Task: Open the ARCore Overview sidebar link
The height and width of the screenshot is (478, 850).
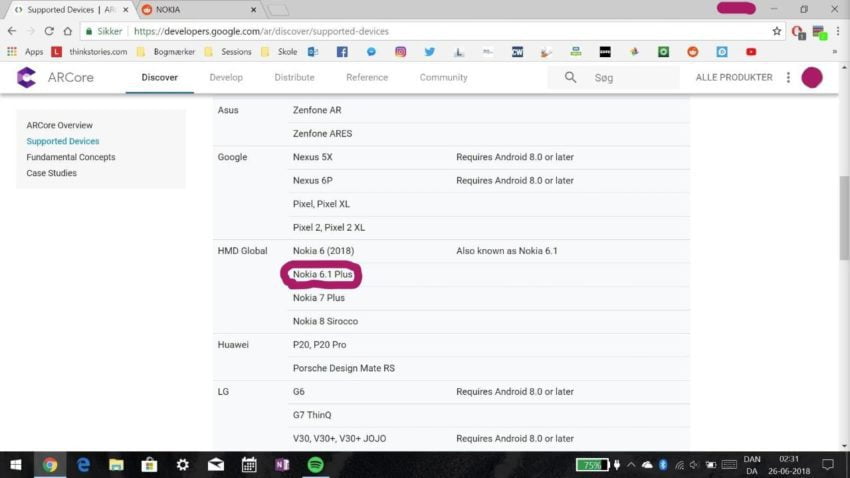Action: coord(59,125)
